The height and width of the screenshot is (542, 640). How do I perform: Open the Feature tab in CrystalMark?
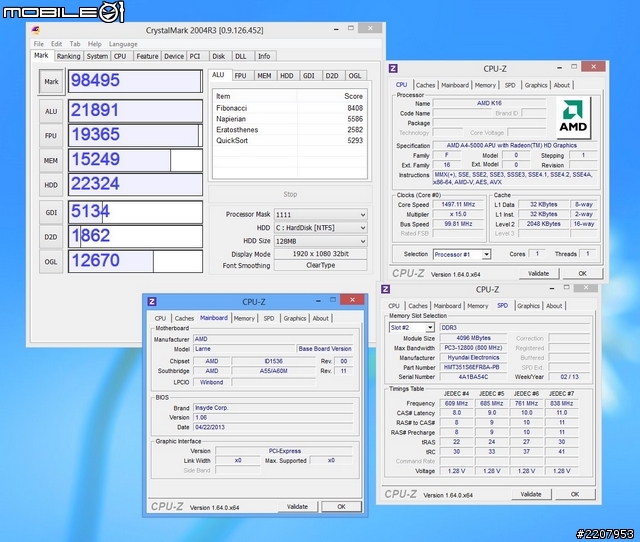click(147, 56)
